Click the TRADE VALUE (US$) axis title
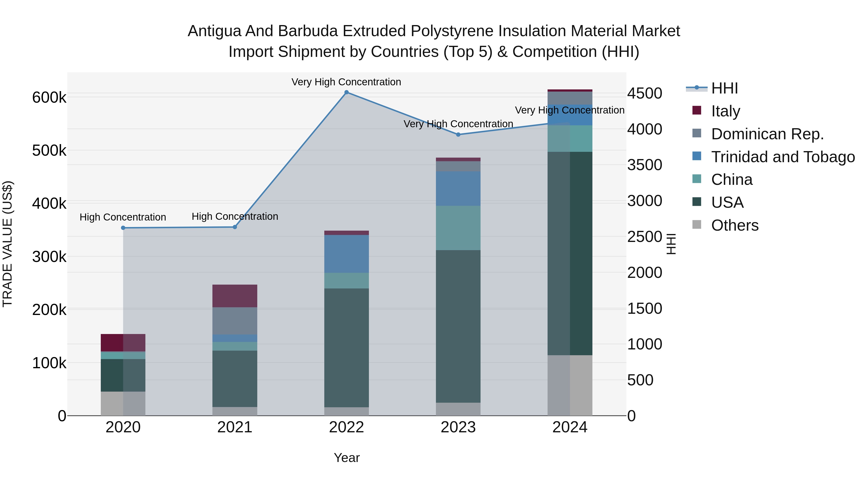 pyautogui.click(x=7, y=244)
